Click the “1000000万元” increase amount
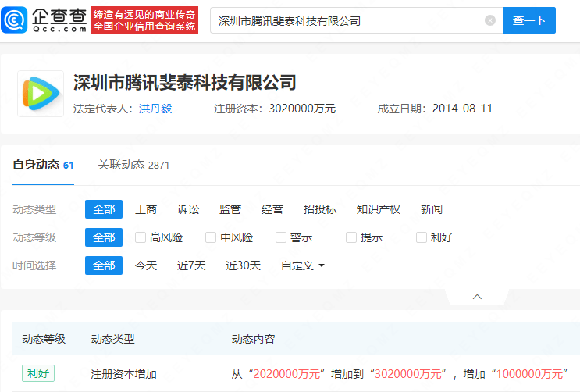 pyautogui.click(x=529, y=374)
